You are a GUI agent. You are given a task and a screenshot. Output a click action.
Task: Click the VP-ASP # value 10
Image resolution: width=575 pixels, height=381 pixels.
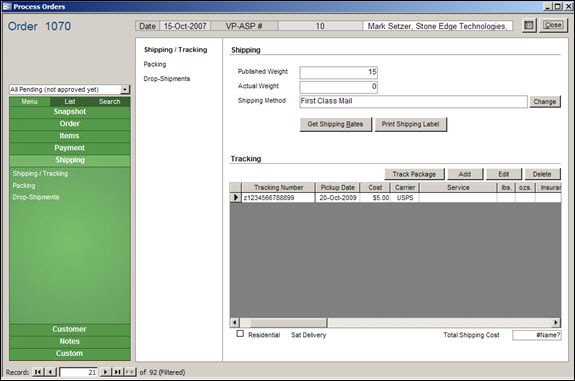point(320,26)
